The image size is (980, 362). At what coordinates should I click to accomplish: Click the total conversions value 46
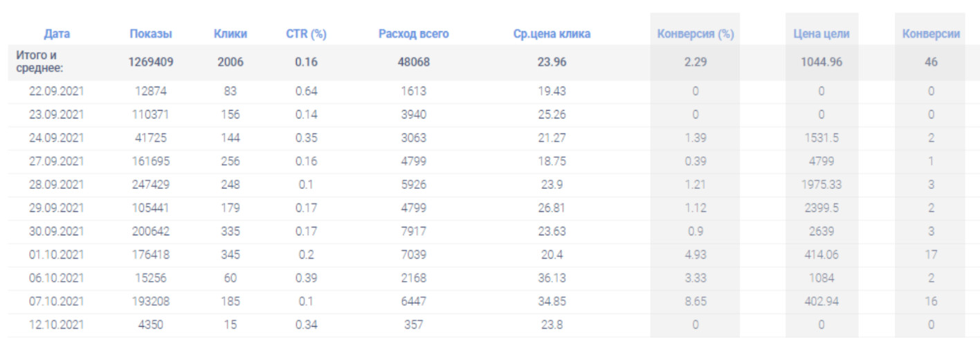pyautogui.click(x=931, y=62)
